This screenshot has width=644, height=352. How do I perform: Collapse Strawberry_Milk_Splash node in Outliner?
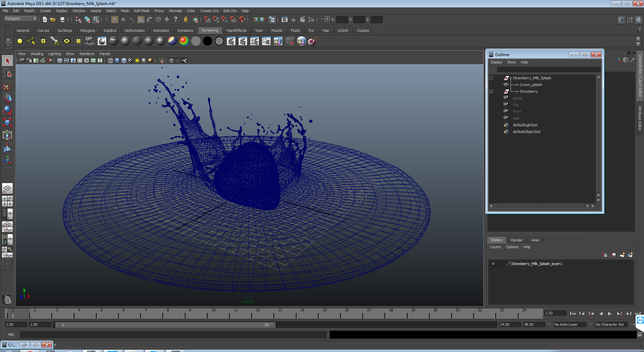point(491,78)
